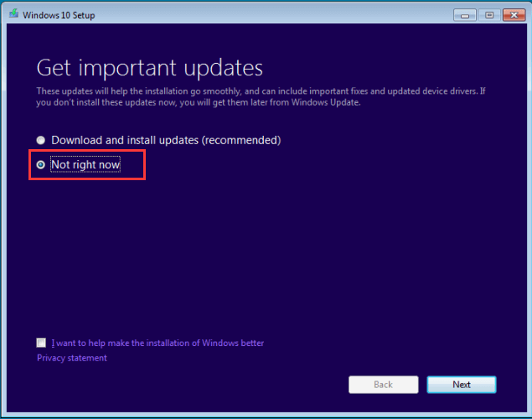532x419 pixels.
Task: Maximize the Windows 10 Setup window
Action: [489, 15]
